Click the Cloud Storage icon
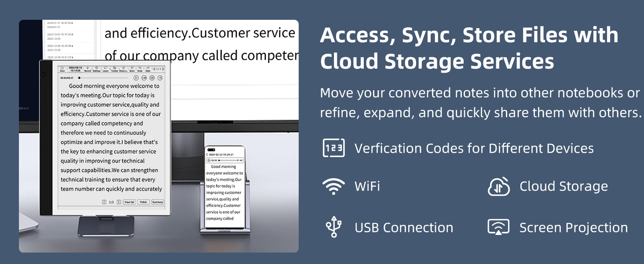The image size is (644, 264). tap(499, 186)
